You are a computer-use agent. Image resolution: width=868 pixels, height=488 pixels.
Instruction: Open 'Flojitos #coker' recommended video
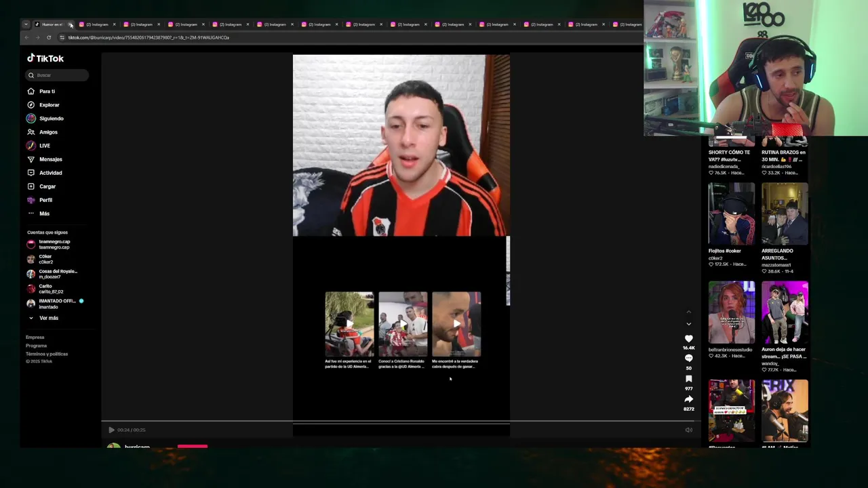(731, 213)
